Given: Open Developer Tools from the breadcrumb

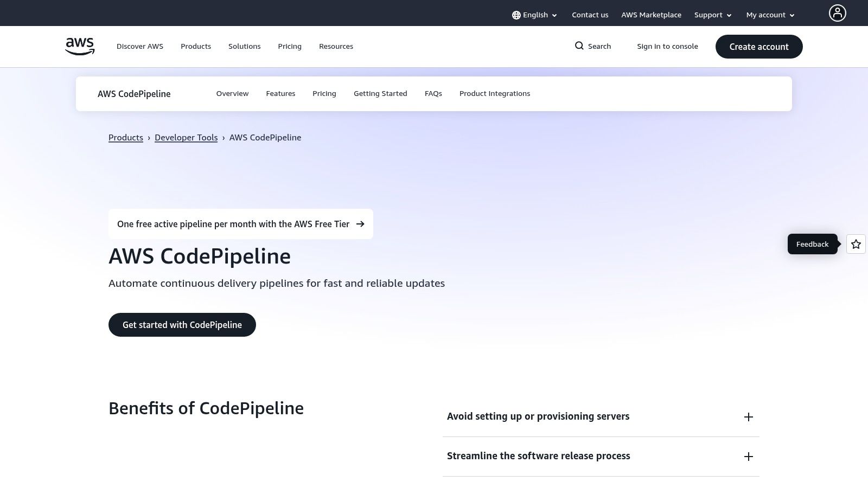Looking at the screenshot, I should (186, 137).
